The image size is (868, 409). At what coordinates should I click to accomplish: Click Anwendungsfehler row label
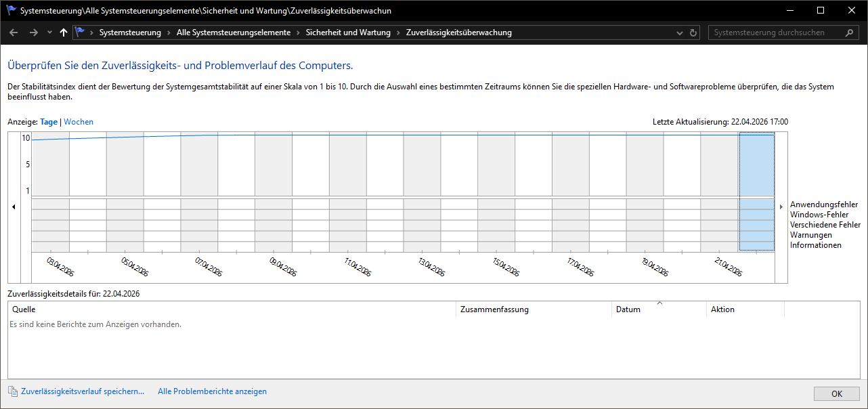point(824,204)
